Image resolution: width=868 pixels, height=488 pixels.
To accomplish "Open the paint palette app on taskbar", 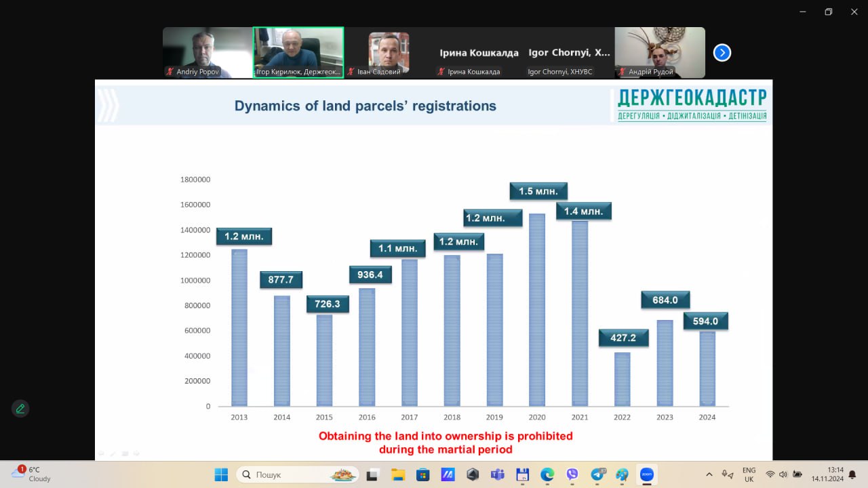I will (622, 474).
